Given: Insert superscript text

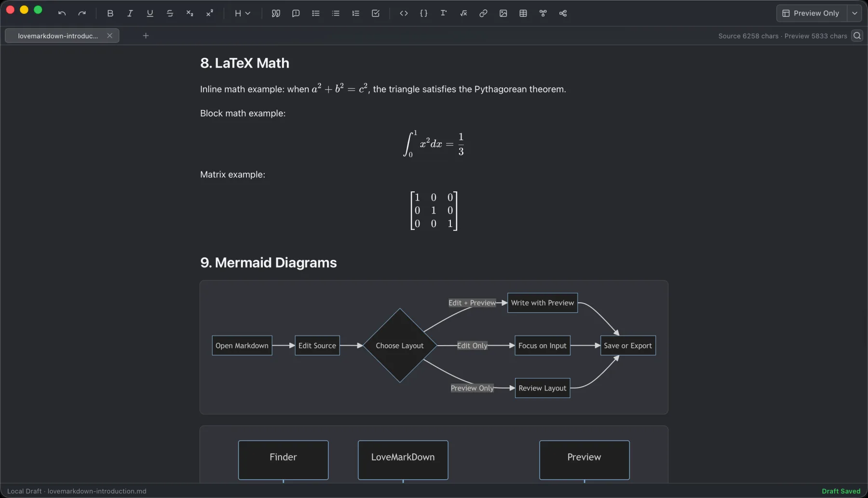Looking at the screenshot, I should [209, 13].
